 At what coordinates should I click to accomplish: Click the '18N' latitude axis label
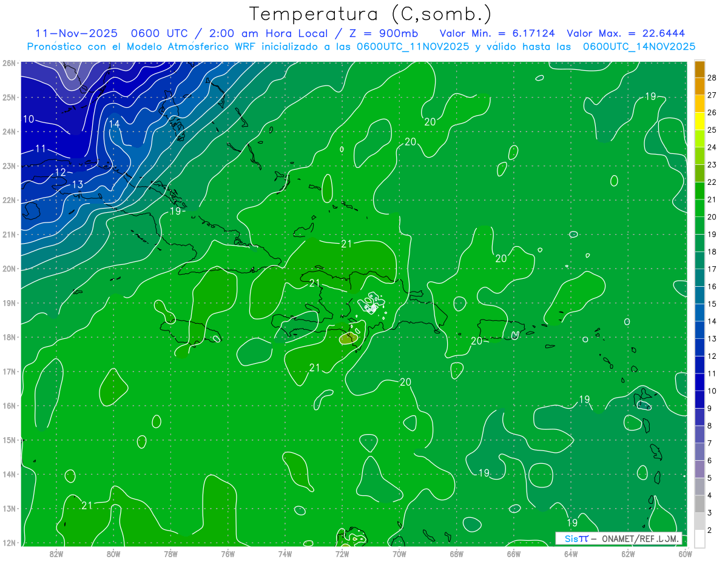(x=8, y=337)
